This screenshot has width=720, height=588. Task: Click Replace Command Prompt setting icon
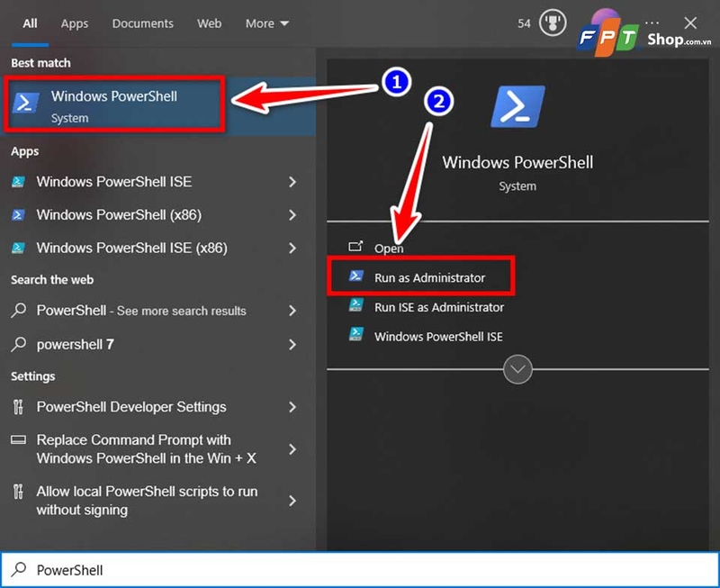(x=18, y=439)
